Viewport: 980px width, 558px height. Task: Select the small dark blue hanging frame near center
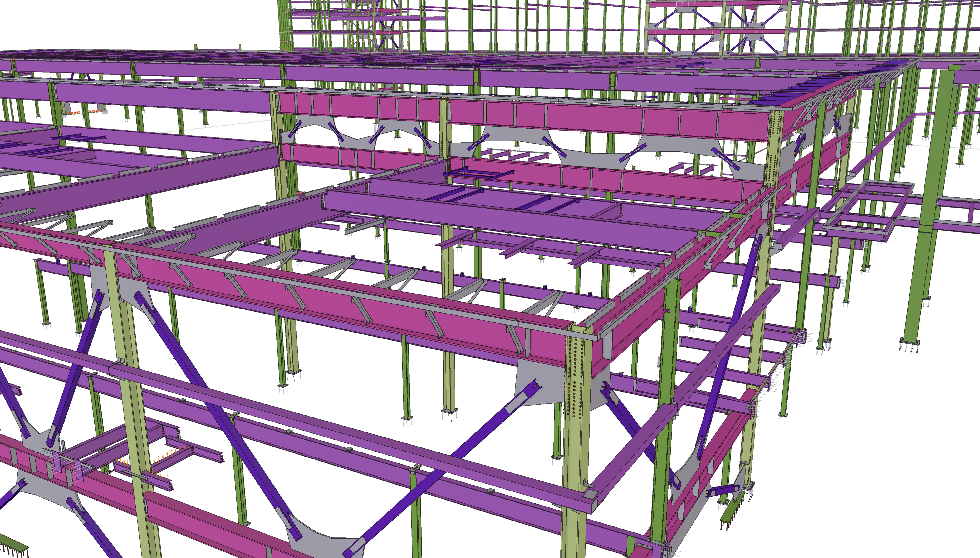[478, 173]
